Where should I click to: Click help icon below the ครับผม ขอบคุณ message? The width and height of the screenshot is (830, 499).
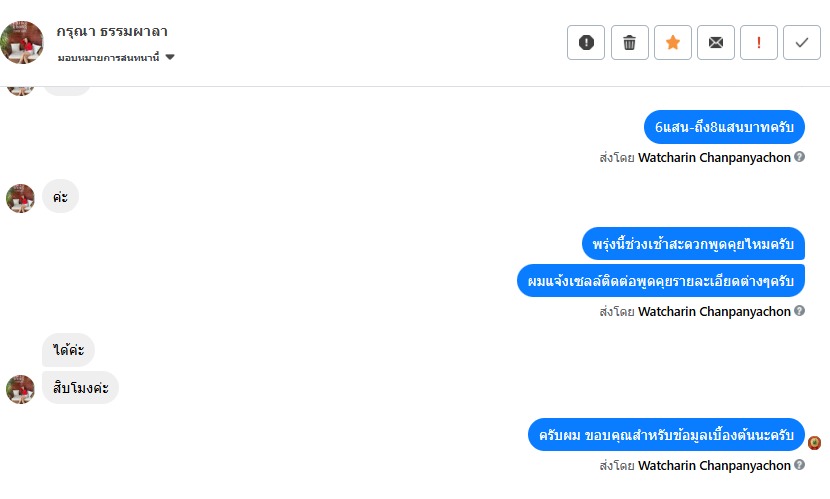click(x=800, y=465)
